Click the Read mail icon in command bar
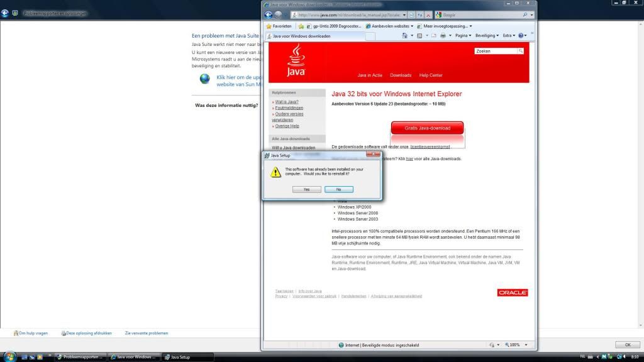Viewport: 644px width, 362px height. (434, 35)
